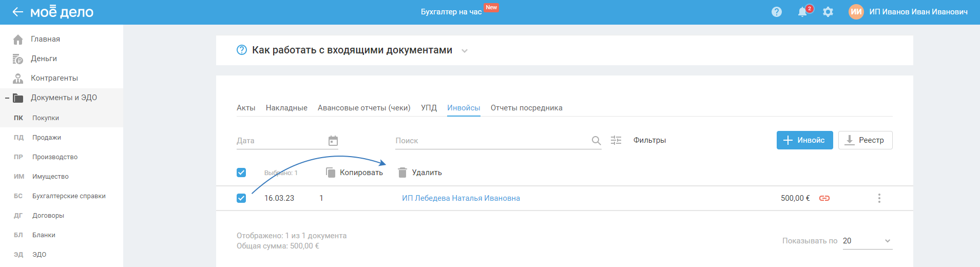Screen dimensions: 980x267
Task: Click the help icon beside 'Как работать с входящими документами'
Action: (x=242, y=50)
